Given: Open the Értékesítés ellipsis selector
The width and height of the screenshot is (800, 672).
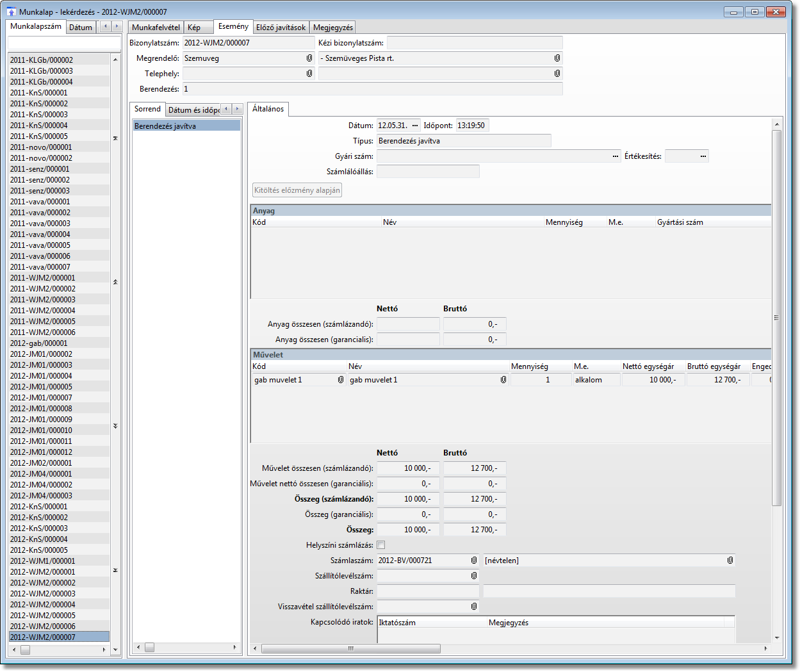Looking at the screenshot, I should [x=703, y=156].
